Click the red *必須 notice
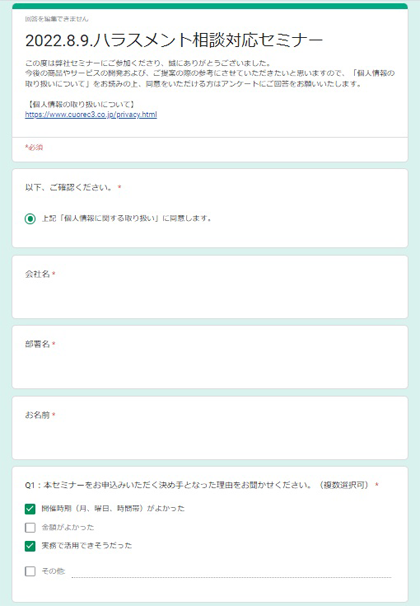This screenshot has height=606, width=420. point(34,147)
